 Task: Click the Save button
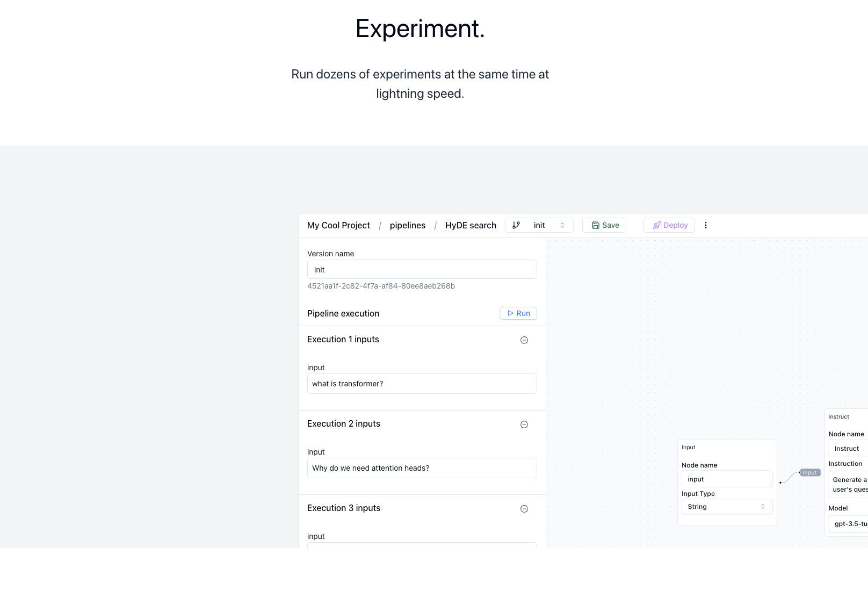(604, 225)
